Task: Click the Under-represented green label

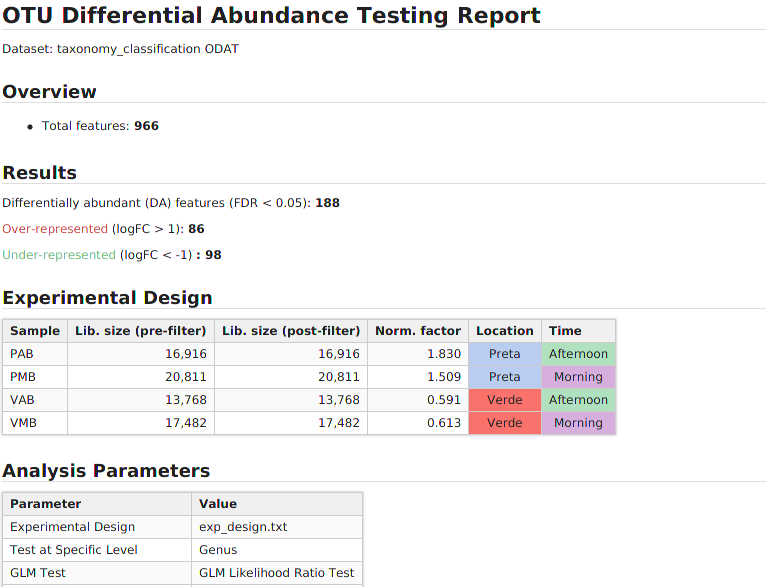Action: (59, 255)
